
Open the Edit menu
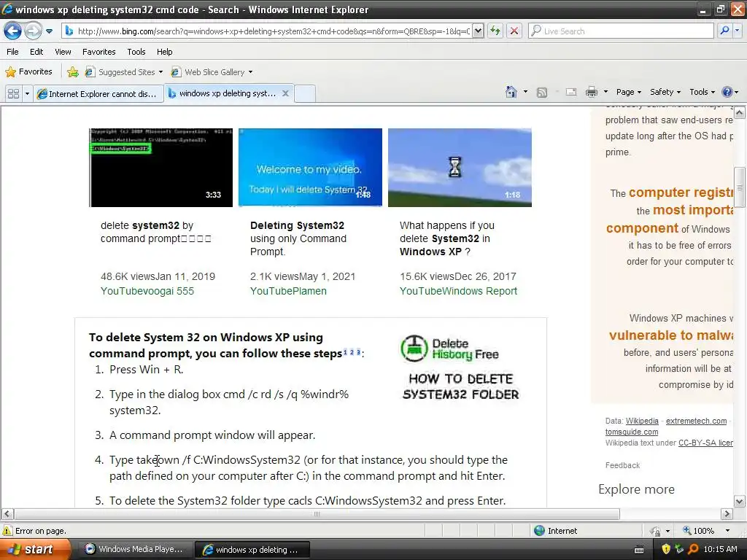[x=36, y=52]
